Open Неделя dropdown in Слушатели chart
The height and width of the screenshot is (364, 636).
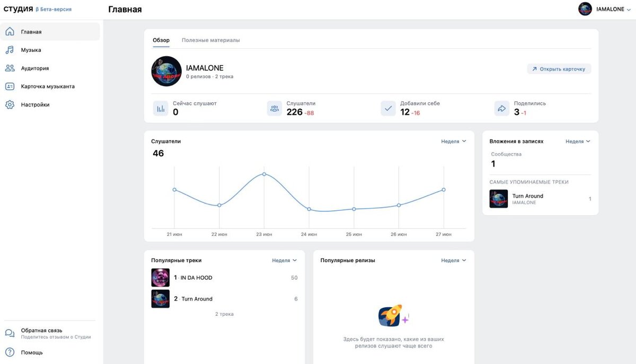454,141
